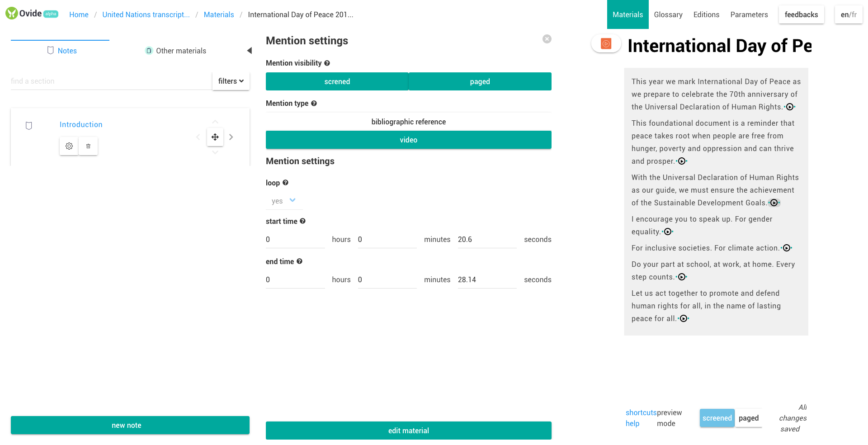Click the move handle on Introduction note
Screen dimensions: 868x445
215,137
